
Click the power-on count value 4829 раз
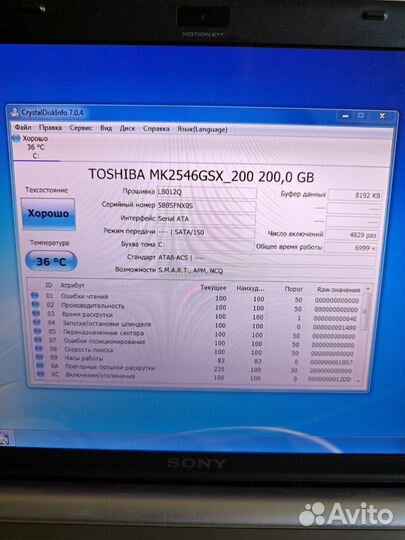[x=352, y=235]
